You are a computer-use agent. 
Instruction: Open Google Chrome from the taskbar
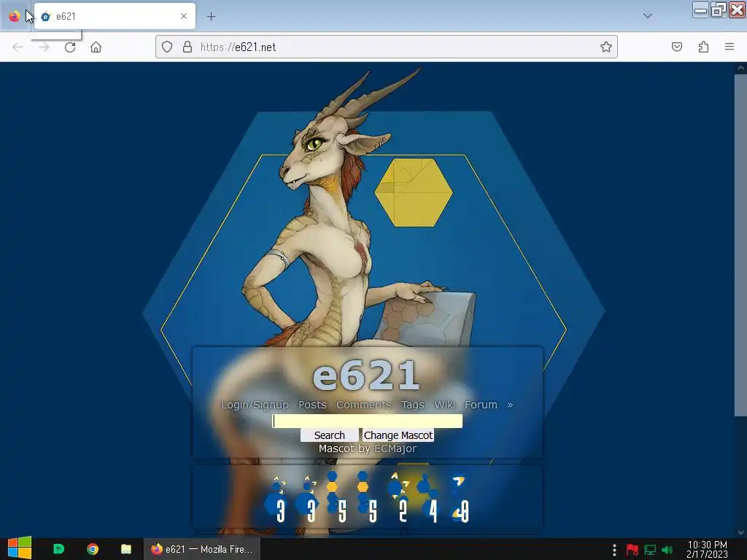click(93, 549)
